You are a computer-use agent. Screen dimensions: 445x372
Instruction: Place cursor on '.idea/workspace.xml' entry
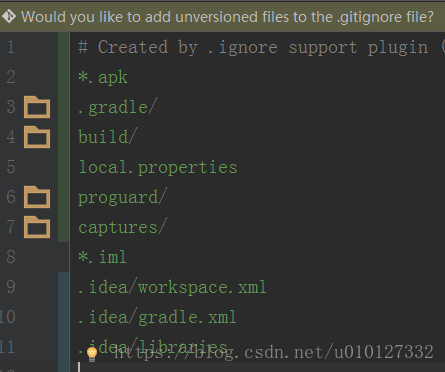pyautogui.click(x=172, y=287)
